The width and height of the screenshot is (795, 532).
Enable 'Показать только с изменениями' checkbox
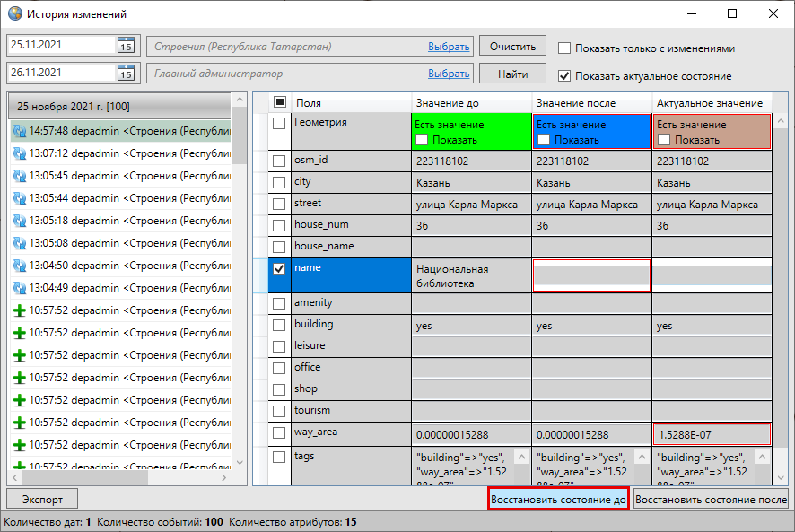point(564,48)
